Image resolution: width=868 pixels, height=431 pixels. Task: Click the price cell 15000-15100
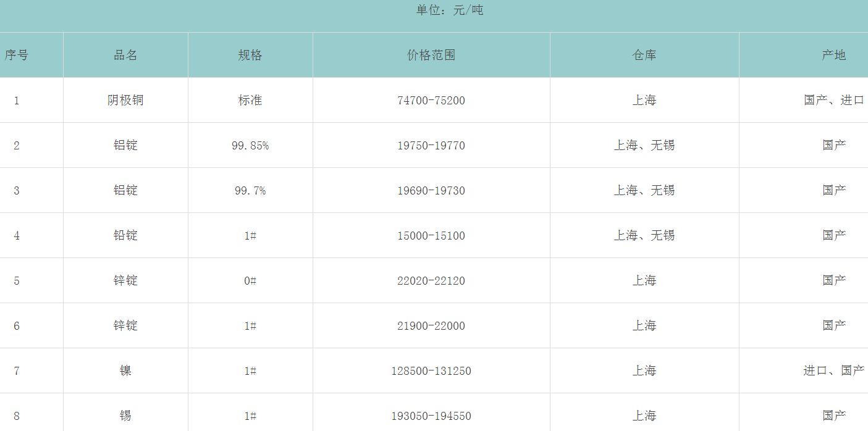[x=431, y=235]
